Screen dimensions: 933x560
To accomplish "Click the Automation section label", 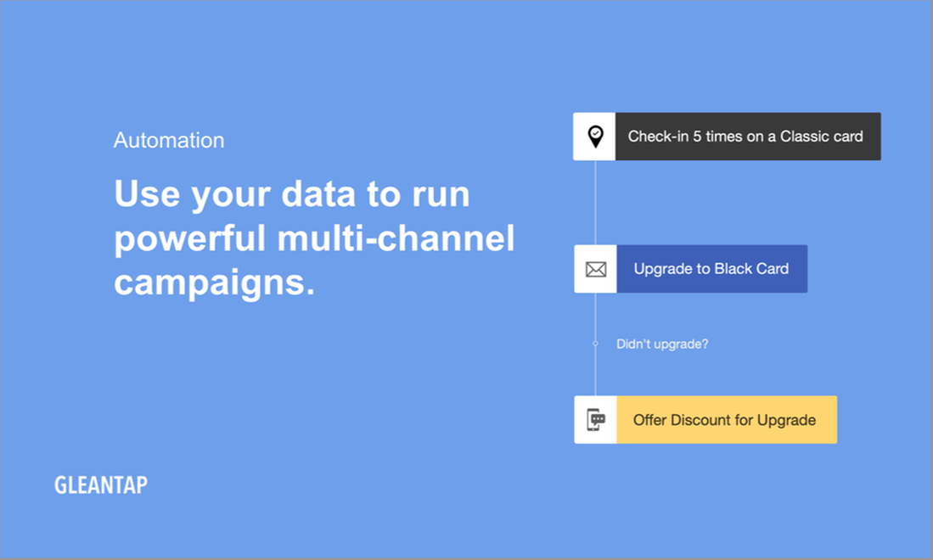I will tap(169, 141).
